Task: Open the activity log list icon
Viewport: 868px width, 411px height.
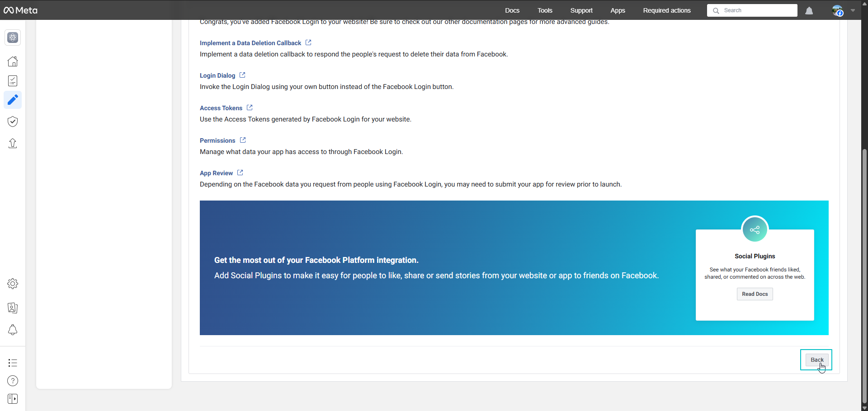Action: click(x=13, y=363)
